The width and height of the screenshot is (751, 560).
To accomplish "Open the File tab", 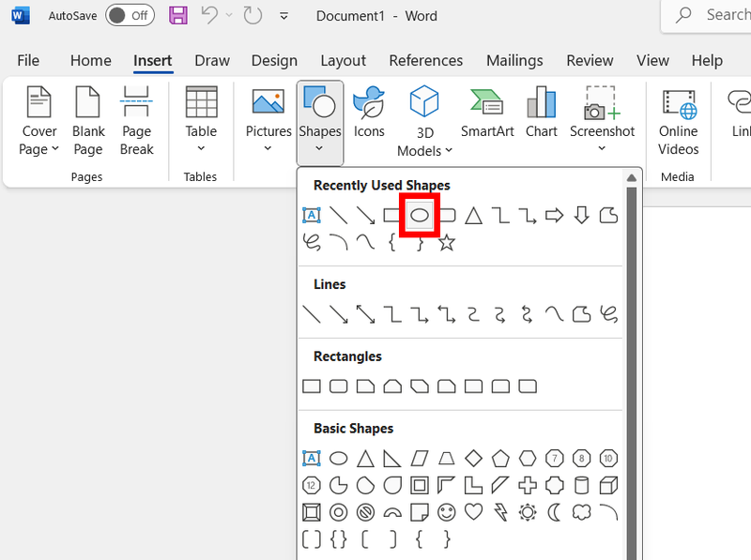I will click(x=28, y=61).
